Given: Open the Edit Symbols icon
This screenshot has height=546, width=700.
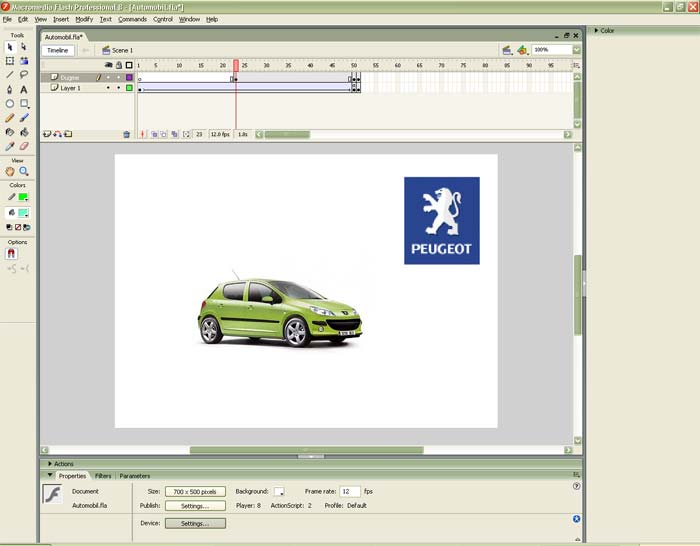Looking at the screenshot, I should pos(522,50).
